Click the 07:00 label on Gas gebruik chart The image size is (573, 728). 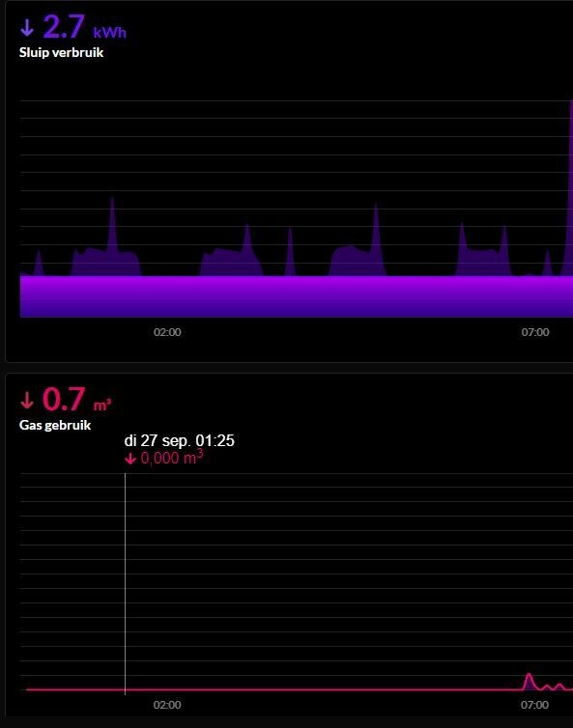tap(535, 705)
